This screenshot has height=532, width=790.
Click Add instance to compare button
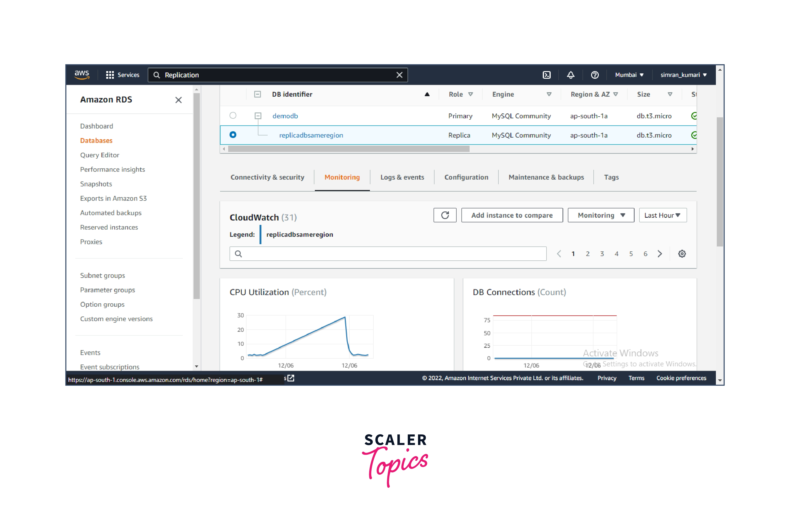[x=512, y=215]
